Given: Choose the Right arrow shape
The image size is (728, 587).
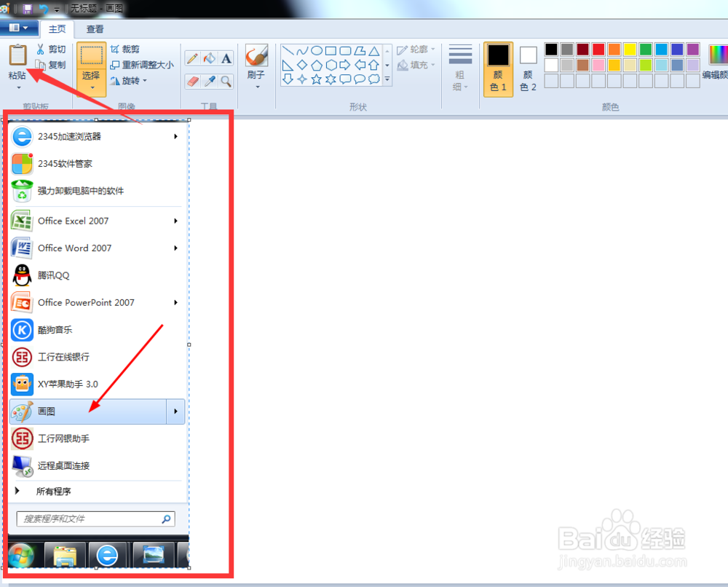Looking at the screenshot, I should (345, 65).
